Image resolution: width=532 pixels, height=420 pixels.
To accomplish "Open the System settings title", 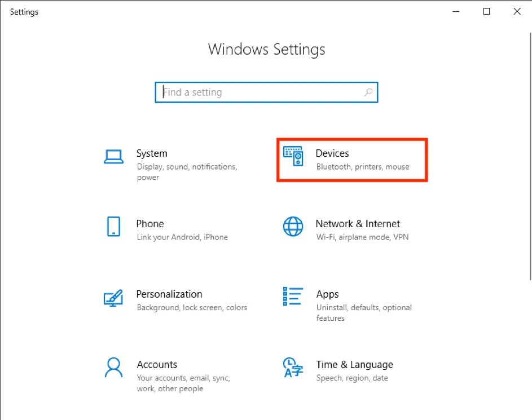I will pyautogui.click(x=152, y=153).
